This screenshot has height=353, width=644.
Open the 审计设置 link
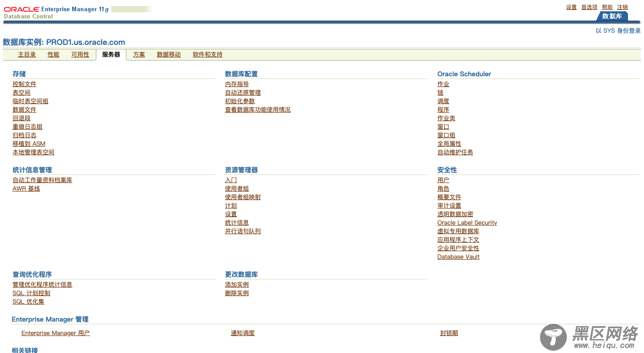click(450, 206)
